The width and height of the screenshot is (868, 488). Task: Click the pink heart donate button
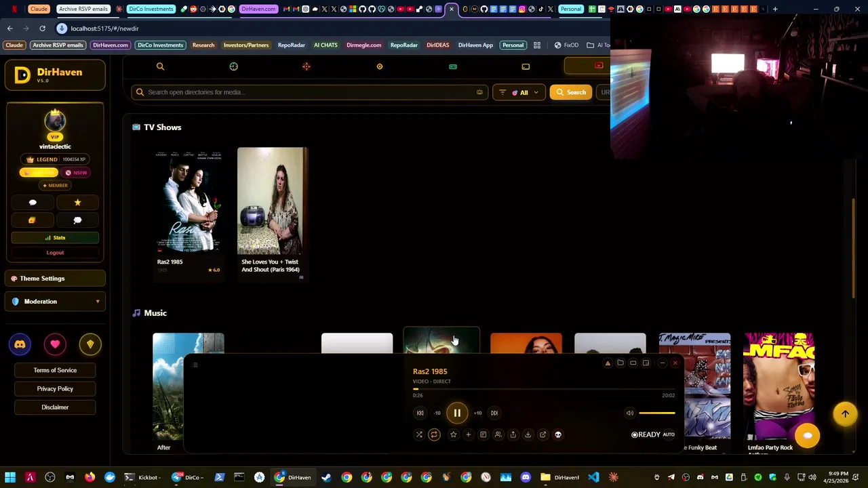coord(55,344)
